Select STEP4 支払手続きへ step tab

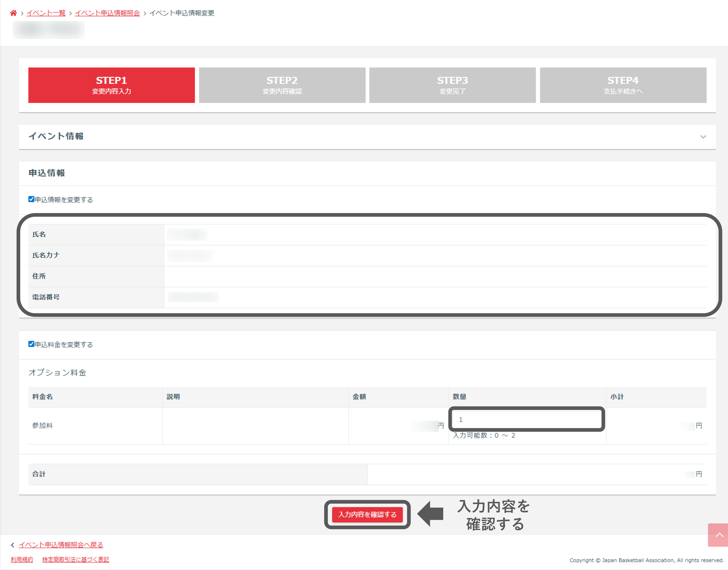[623, 85]
